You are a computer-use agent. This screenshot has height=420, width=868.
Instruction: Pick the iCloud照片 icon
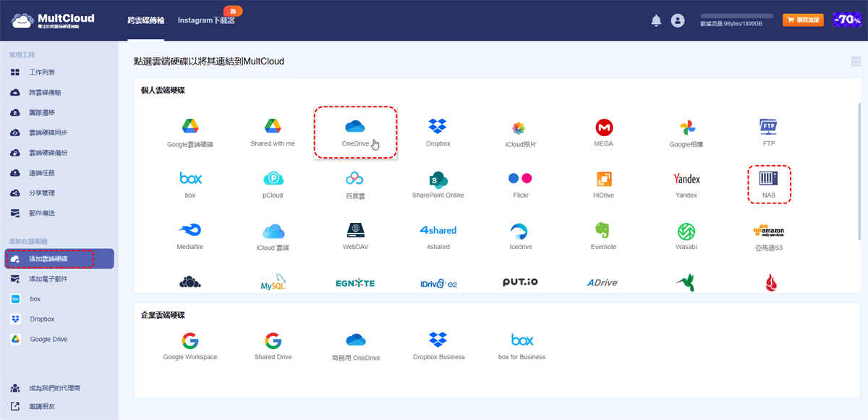point(519,127)
